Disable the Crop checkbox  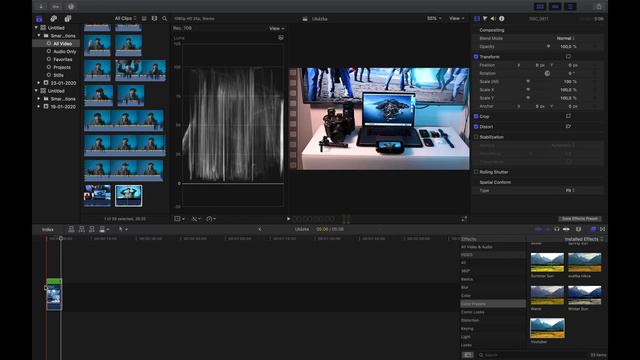pos(476,116)
